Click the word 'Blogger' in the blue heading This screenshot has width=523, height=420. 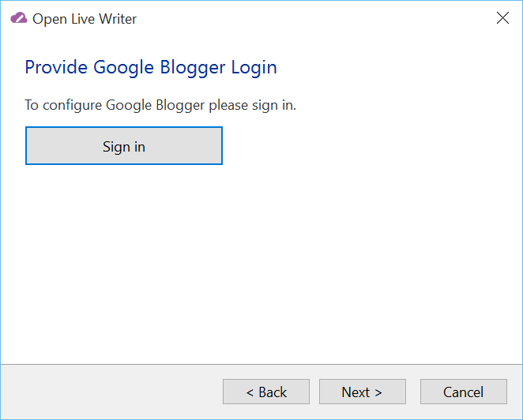(x=193, y=69)
